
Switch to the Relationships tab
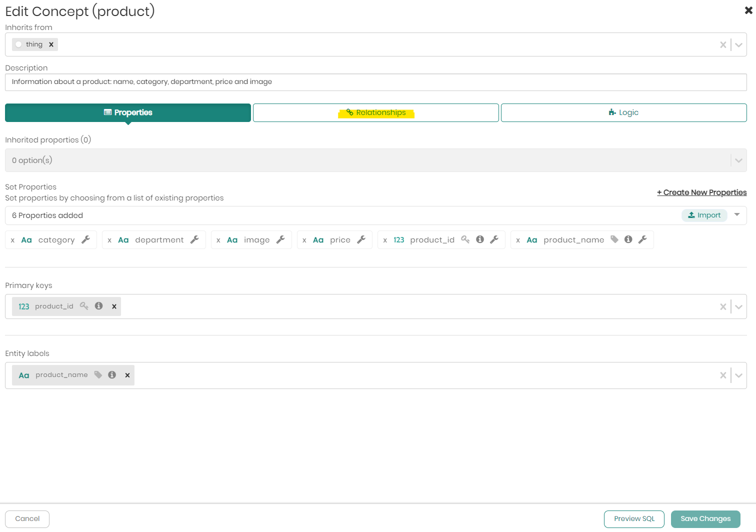[x=376, y=112]
